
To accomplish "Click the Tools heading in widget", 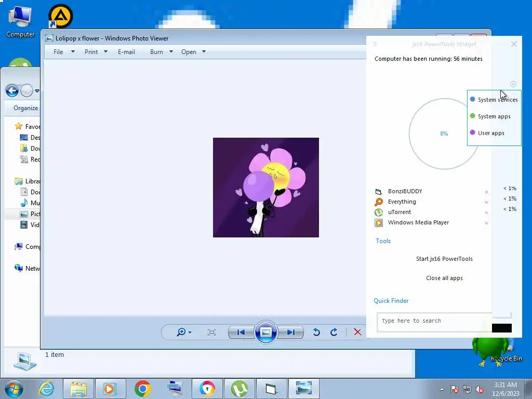I will (383, 241).
